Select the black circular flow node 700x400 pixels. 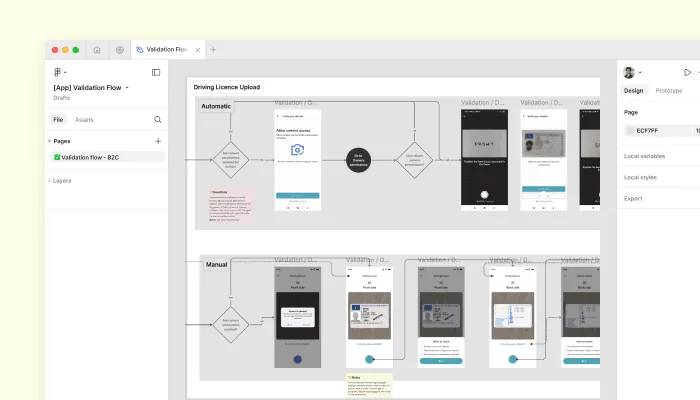tap(358, 160)
